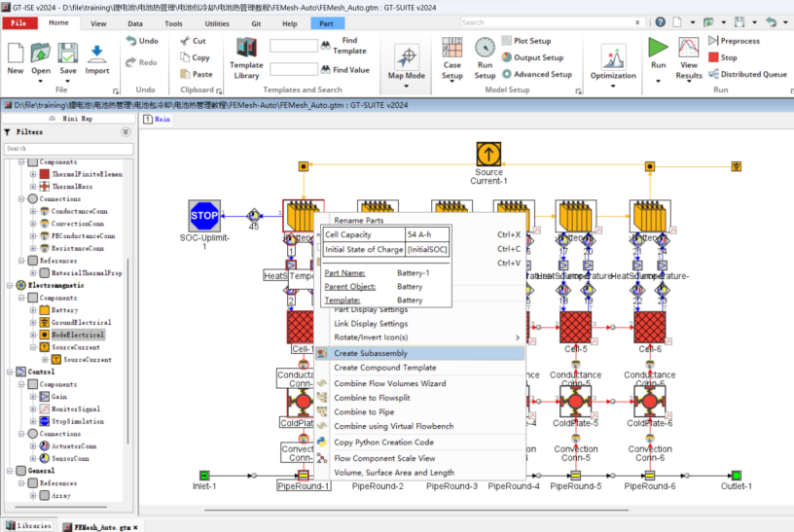
Task: Click the Parent Object link
Action: [x=350, y=287]
